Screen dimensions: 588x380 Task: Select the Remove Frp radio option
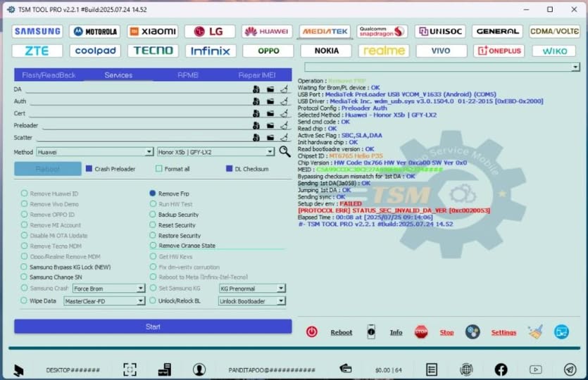pos(153,194)
